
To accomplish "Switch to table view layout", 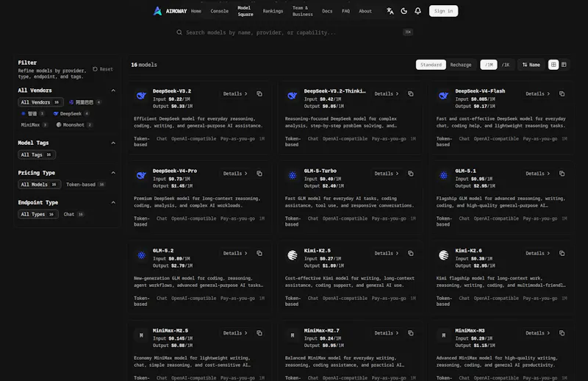I will tap(564, 65).
